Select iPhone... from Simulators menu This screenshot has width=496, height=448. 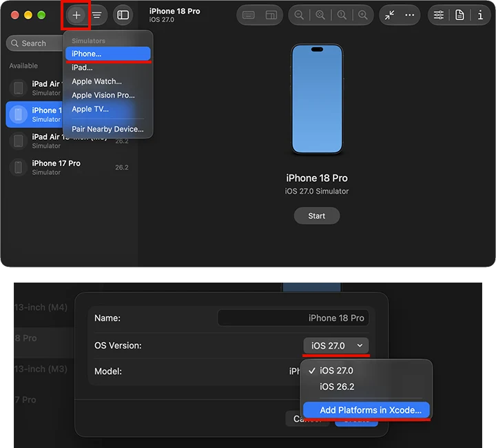click(108, 54)
